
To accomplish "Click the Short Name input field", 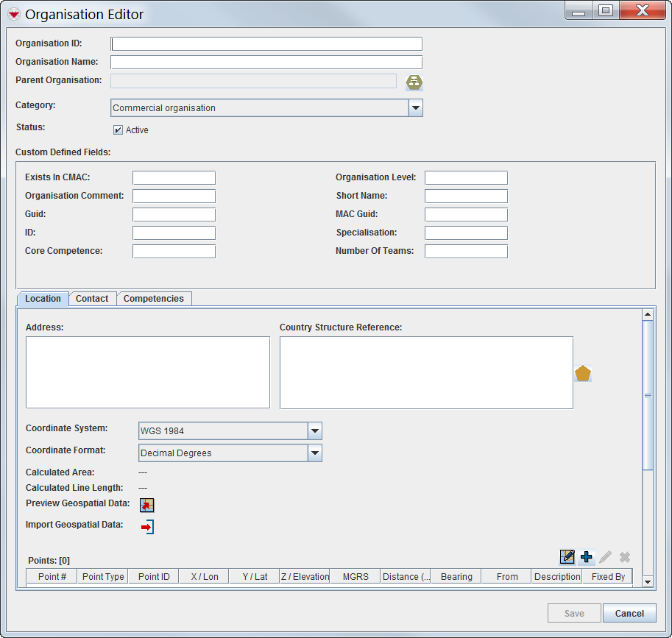I will (466, 196).
